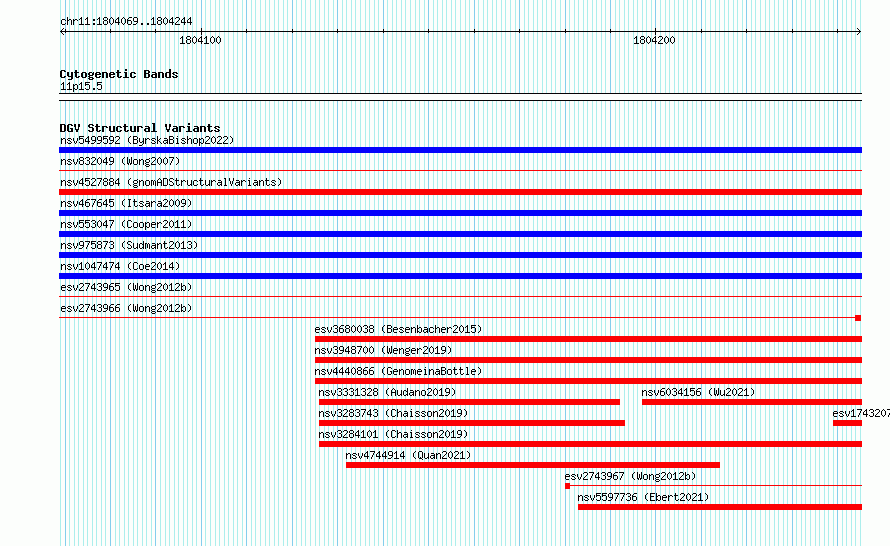This screenshot has width=890, height=546.
Task: Open nsv4440866 (GenomeinaBottle) label
Action: (398, 371)
